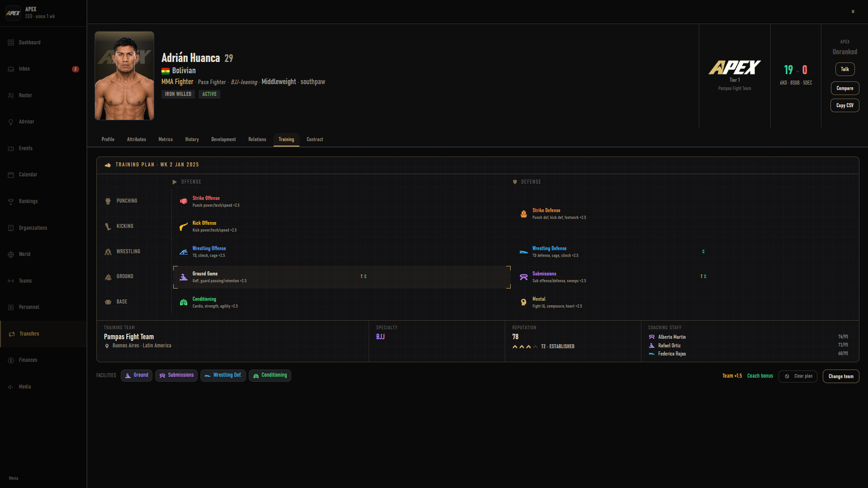
Task: Click the IRON WILLED trait badge
Action: point(178,94)
